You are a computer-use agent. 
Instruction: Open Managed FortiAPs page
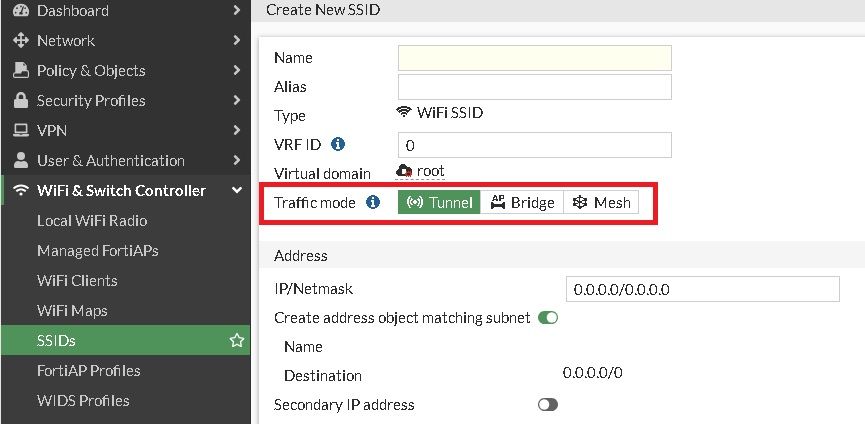pos(97,251)
